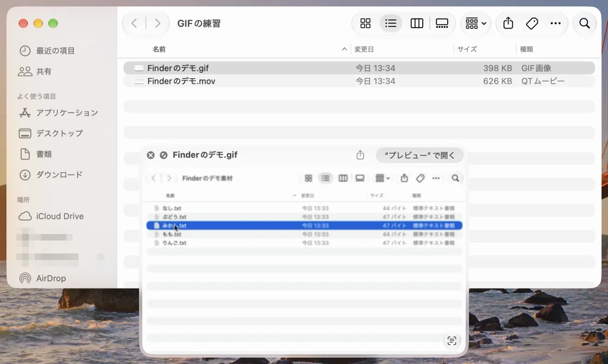Click the Share icon in Quick Look panel
Image resolution: width=608 pixels, height=364 pixels.
pos(360,155)
